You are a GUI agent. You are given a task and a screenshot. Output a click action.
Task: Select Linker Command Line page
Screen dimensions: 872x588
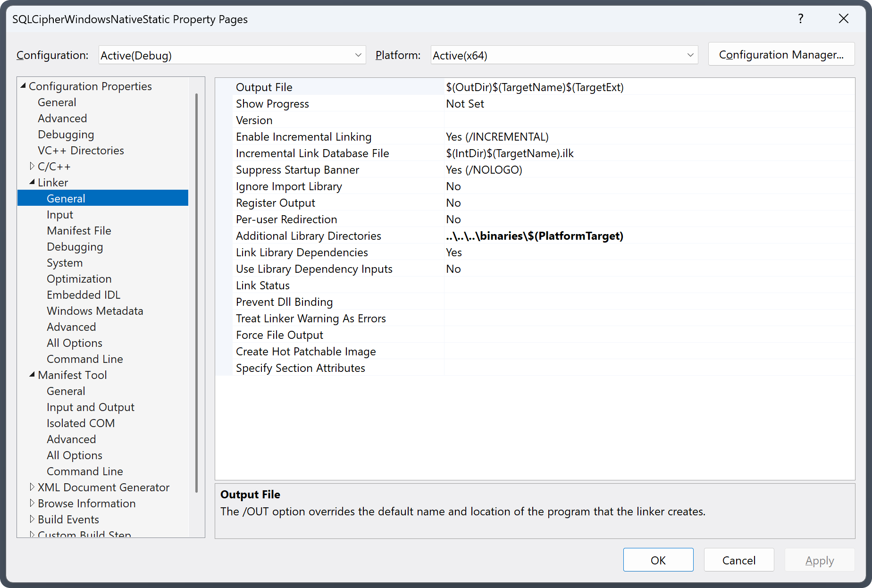pos(84,359)
